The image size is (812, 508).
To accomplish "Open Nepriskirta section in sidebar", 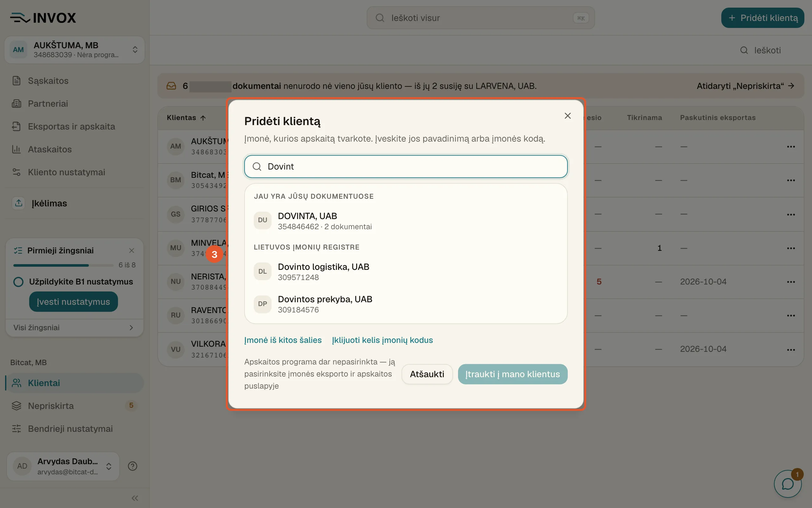I will tap(75, 406).
